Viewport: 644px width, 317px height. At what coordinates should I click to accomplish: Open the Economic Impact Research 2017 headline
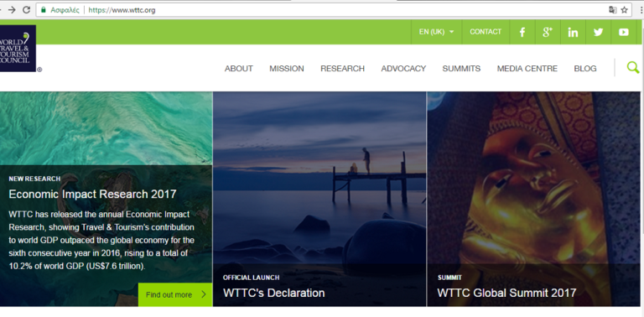(x=92, y=195)
